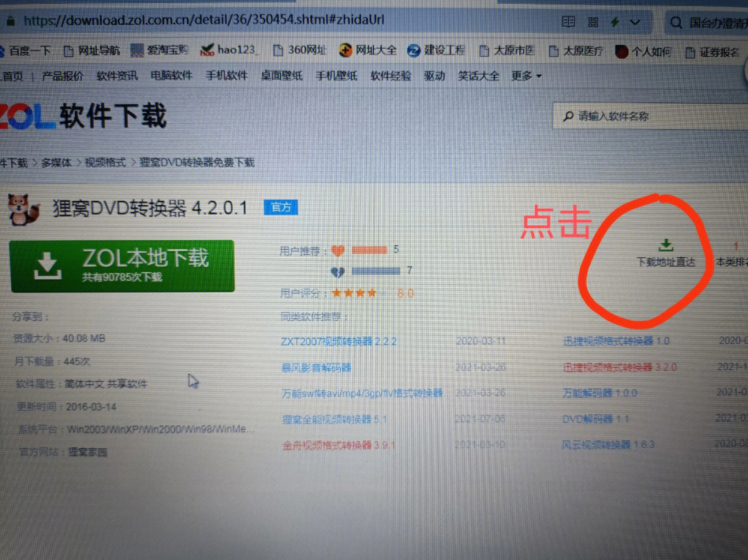This screenshot has width=748, height=560.
Task: Go to 软件经验 in site nav
Action: click(x=391, y=75)
